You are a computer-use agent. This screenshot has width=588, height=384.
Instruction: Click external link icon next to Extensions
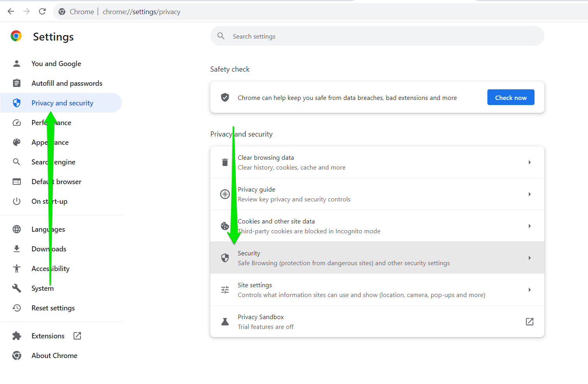point(77,336)
